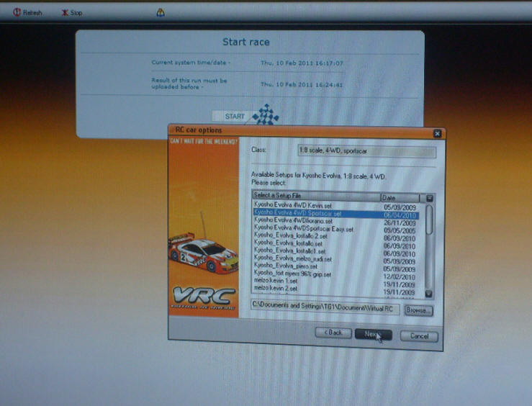Viewport: 532px width, 406px height.
Task: Close the RC car options dialog
Action: pos(437,133)
